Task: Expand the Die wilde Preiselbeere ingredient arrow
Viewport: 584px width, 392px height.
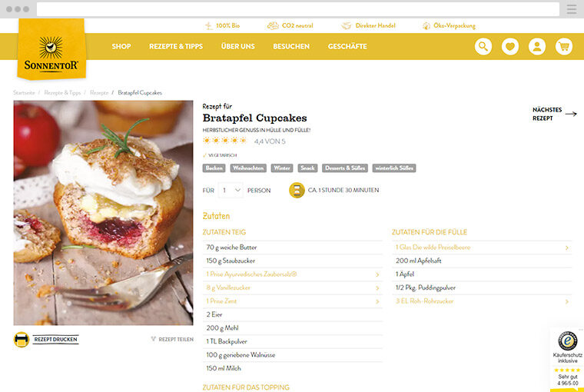Action: click(567, 247)
